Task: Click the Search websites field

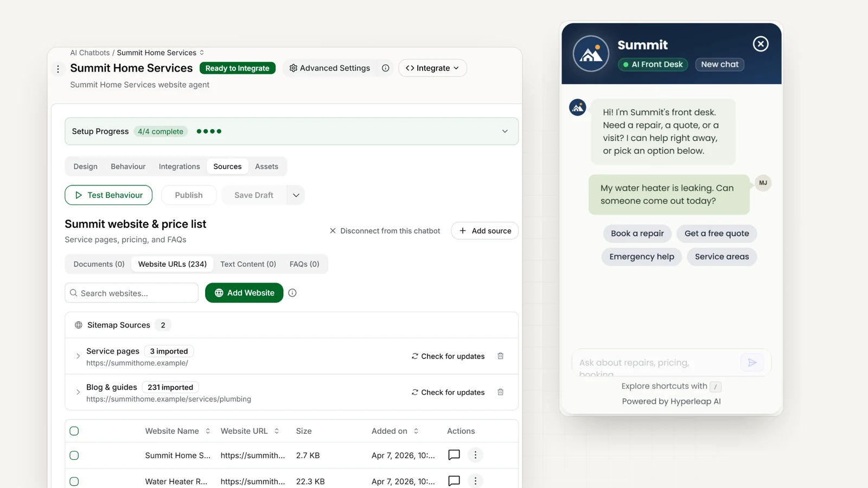Action: click(131, 293)
